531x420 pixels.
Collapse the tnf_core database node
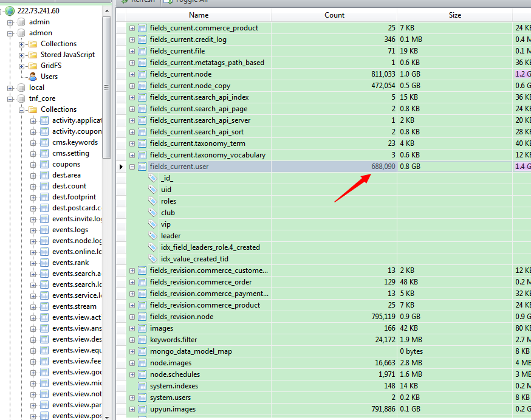point(10,99)
